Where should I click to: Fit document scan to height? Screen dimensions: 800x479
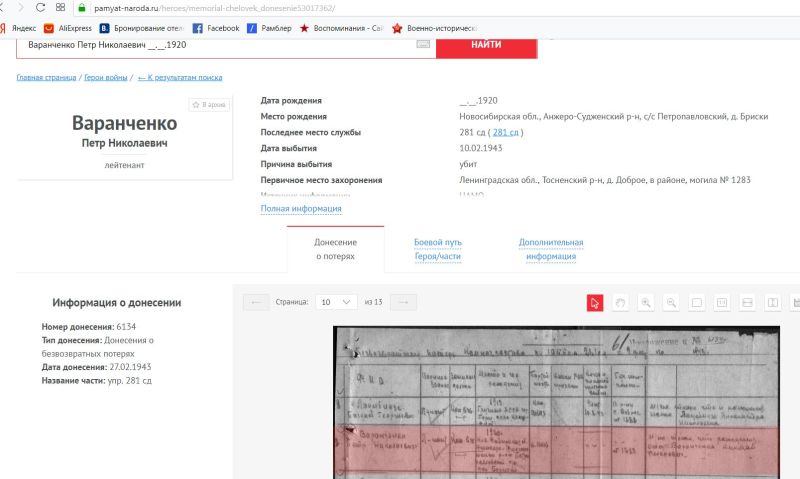tap(773, 302)
